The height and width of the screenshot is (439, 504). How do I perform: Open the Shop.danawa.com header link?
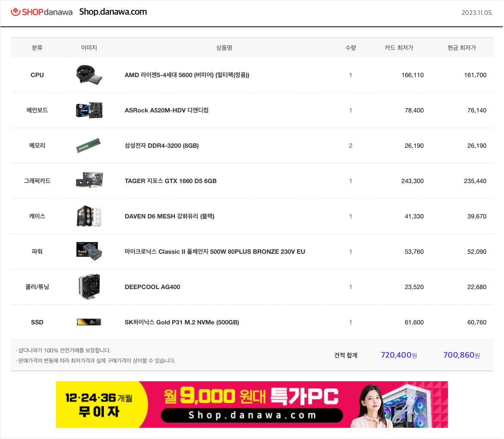pyautogui.click(x=113, y=12)
